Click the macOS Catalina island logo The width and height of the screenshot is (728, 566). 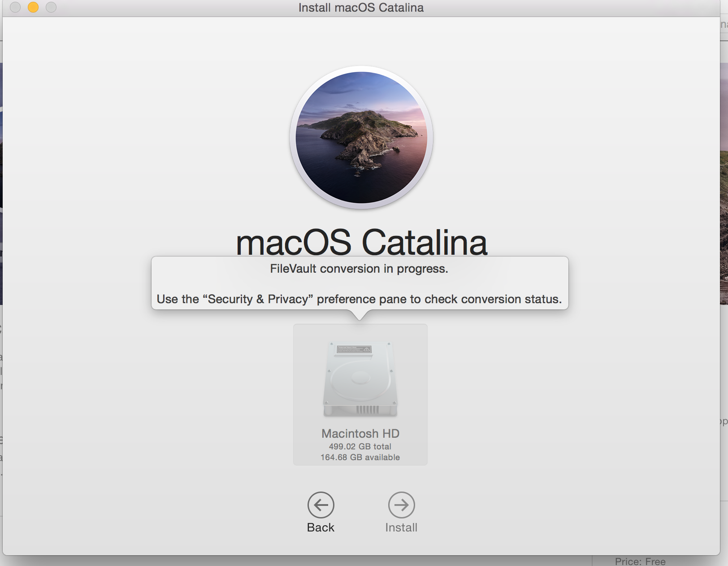pos(361,137)
